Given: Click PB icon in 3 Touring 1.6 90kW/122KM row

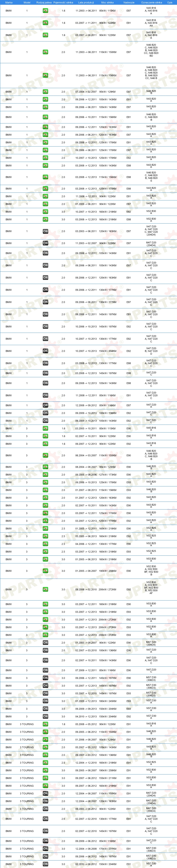Looking at the screenshot, I should point(45,724).
